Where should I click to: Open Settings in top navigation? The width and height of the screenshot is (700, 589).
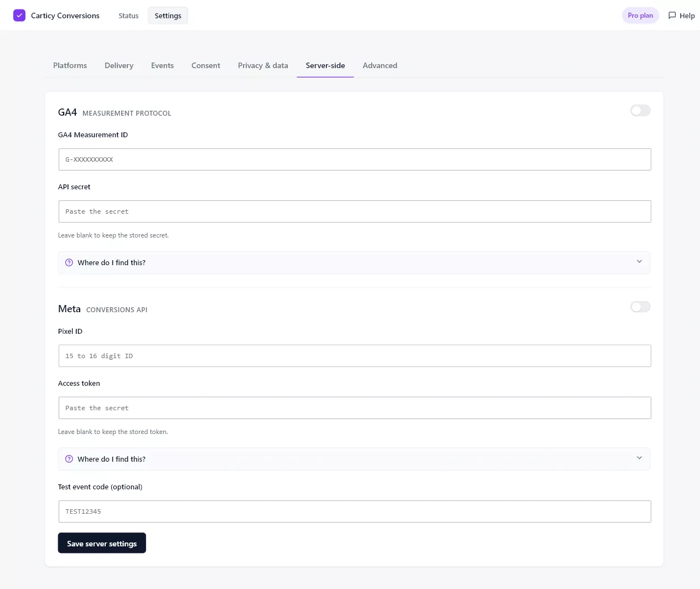pyautogui.click(x=168, y=15)
